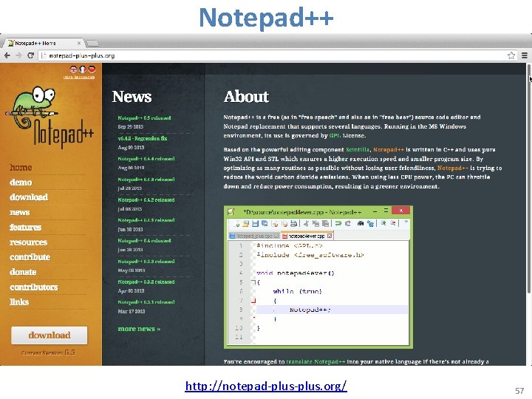Image resolution: width=532 pixels, height=399 pixels.
Task: Open news item Notepad++ 6.4.2 released
Action: point(146,199)
